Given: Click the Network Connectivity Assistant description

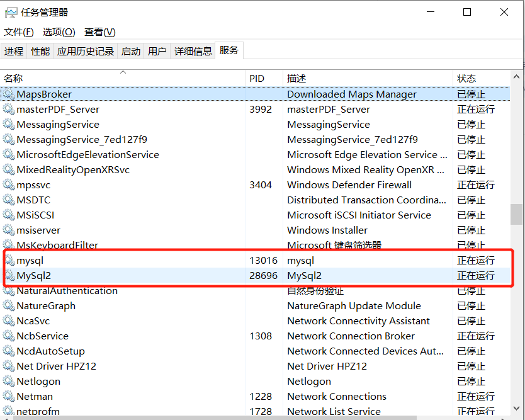Looking at the screenshot, I should coord(358,321).
